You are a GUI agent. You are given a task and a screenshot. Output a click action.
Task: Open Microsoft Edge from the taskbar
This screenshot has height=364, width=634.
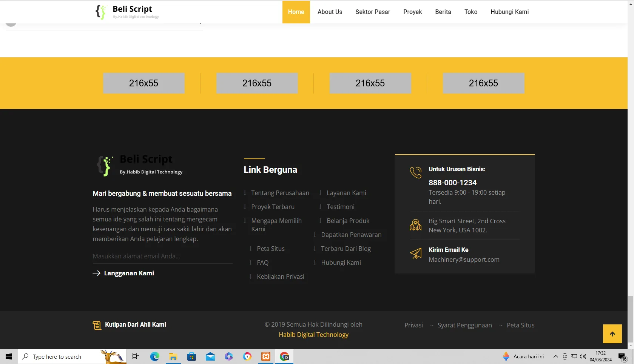click(x=154, y=356)
